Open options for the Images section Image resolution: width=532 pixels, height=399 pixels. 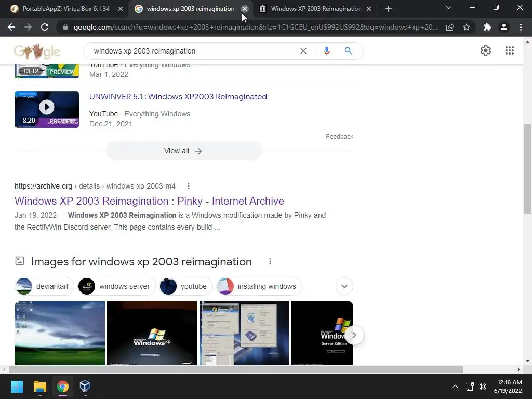pos(270,262)
